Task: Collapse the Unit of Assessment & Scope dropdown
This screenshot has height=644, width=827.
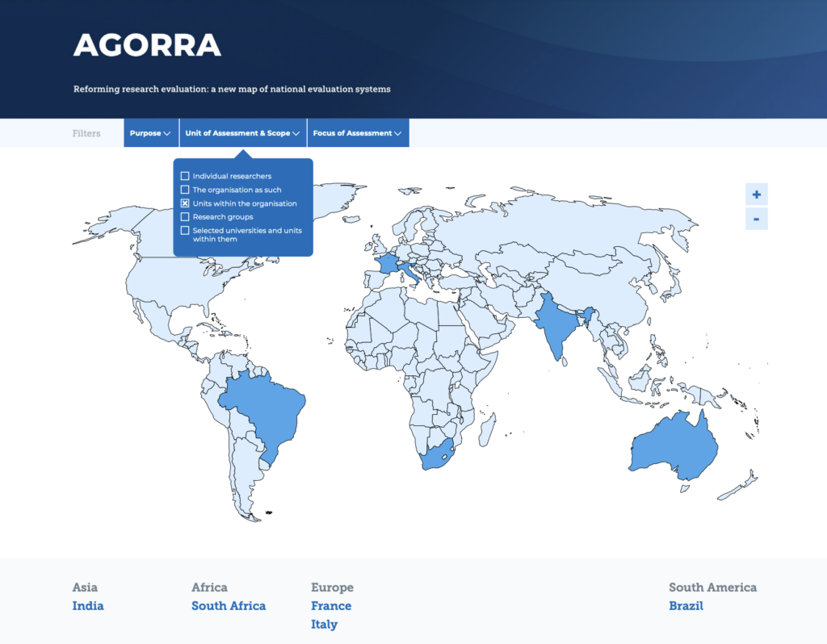Action: tap(242, 133)
